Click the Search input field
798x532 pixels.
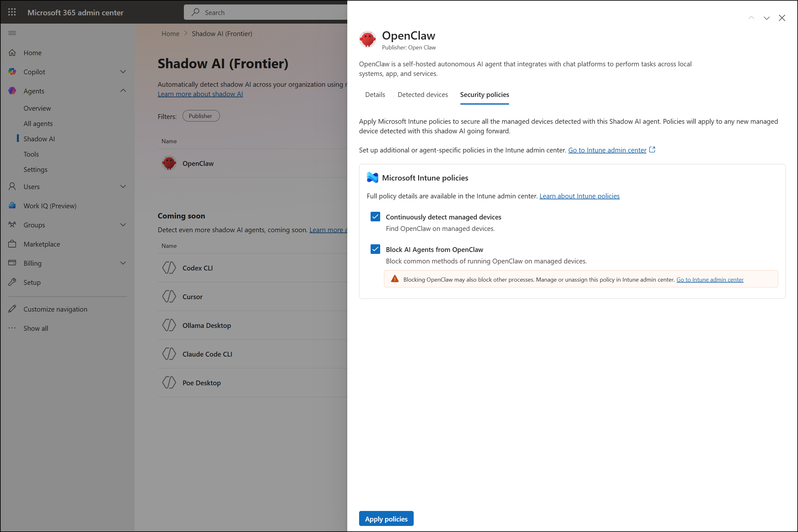265,12
